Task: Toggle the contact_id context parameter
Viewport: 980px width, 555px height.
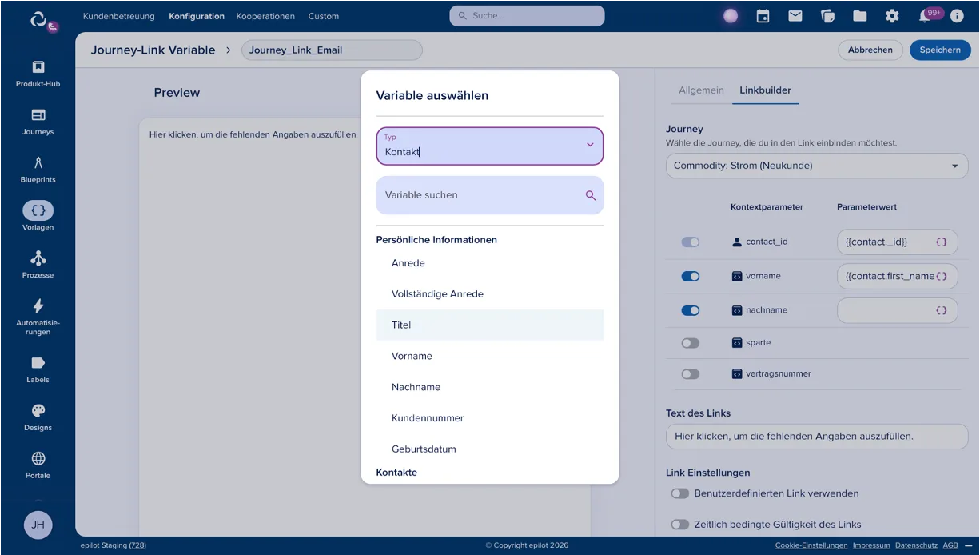Action: pyautogui.click(x=690, y=242)
